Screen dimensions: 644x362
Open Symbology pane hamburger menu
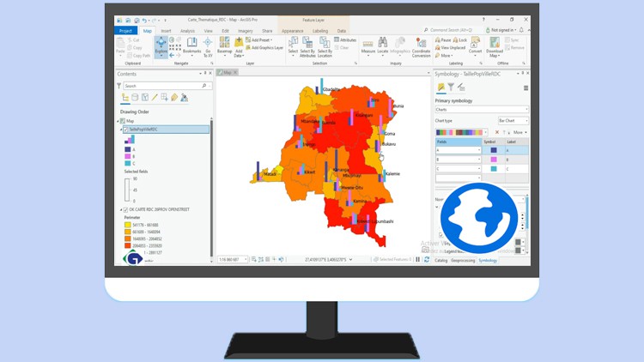pyautogui.click(x=526, y=87)
